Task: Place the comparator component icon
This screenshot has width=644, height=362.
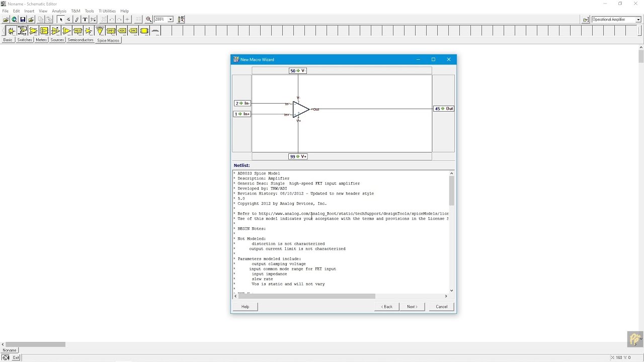Action: [x=66, y=31]
